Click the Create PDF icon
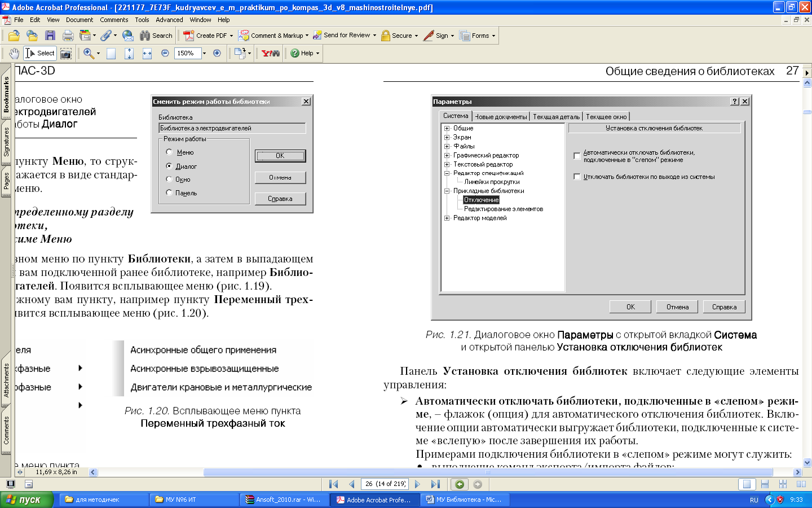Viewport: 812px width, 508px height. (189, 36)
